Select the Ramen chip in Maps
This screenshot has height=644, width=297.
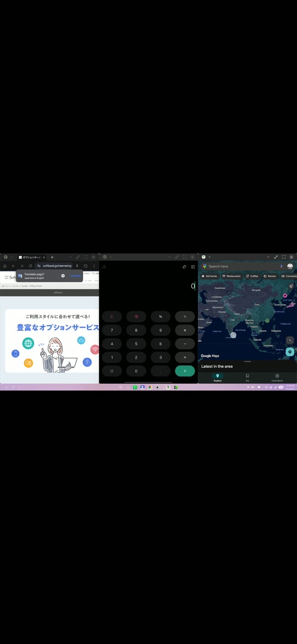[270, 276]
